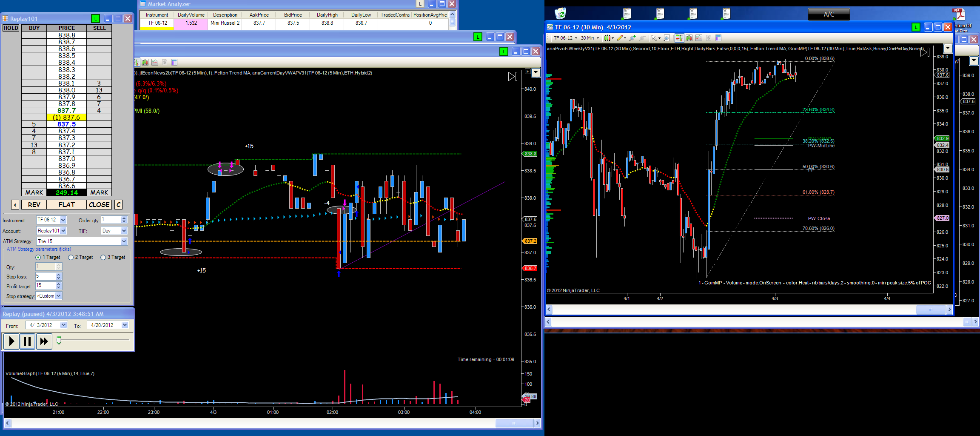Click the green 249.14 PnL cell
Viewport: 980px width, 436px height.
[67, 193]
